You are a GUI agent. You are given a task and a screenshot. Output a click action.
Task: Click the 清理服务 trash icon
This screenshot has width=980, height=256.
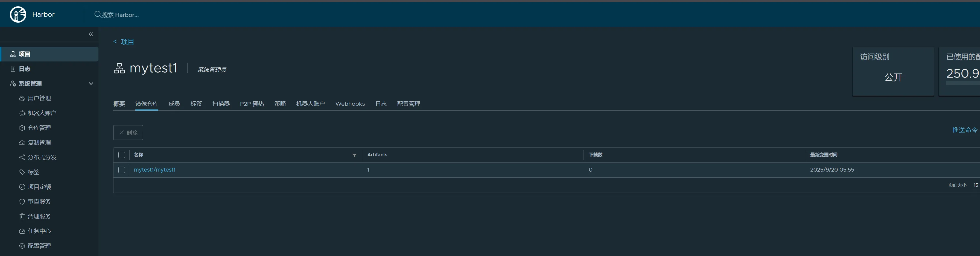point(22,216)
